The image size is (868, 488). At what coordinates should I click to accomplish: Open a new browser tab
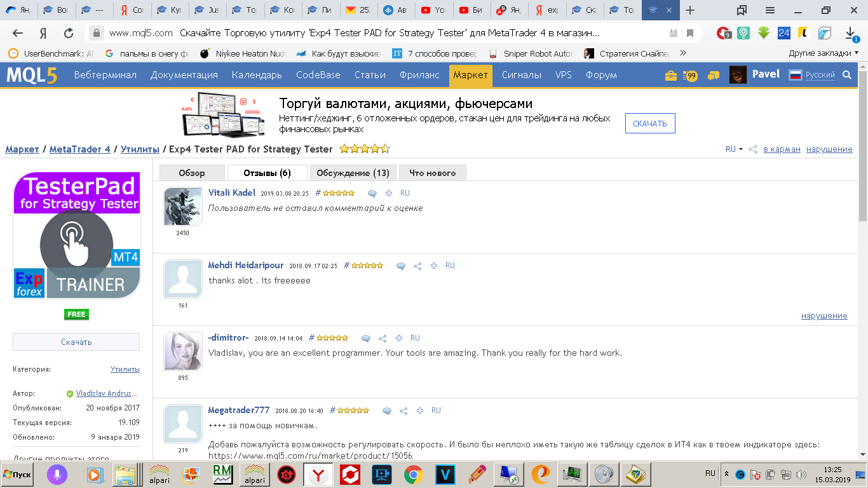[x=690, y=10]
